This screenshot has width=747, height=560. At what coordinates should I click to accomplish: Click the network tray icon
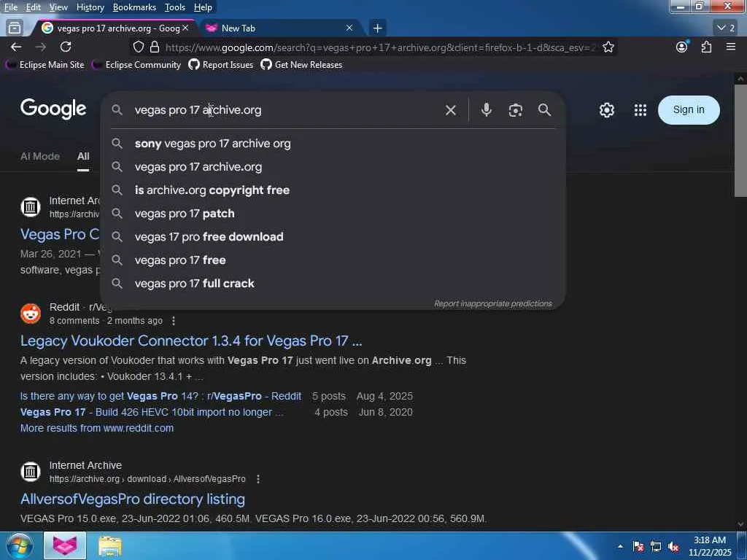tap(656, 547)
